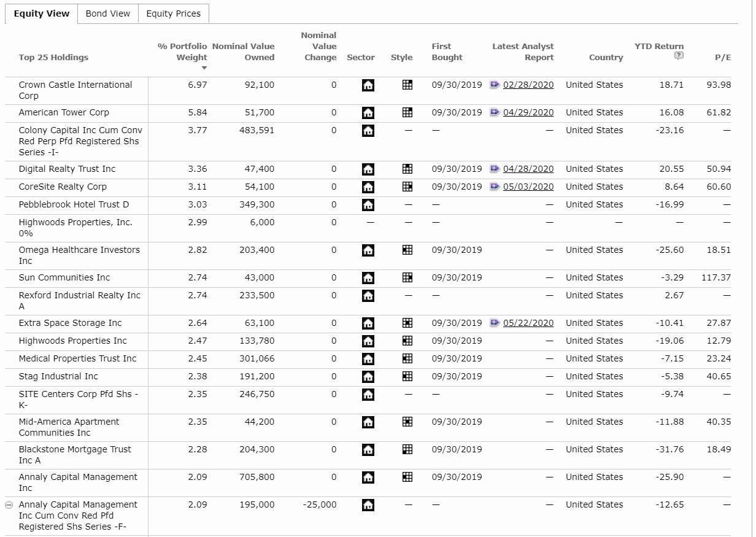
Task: Click style box icon for Extra Space Storage
Action: 407,323
